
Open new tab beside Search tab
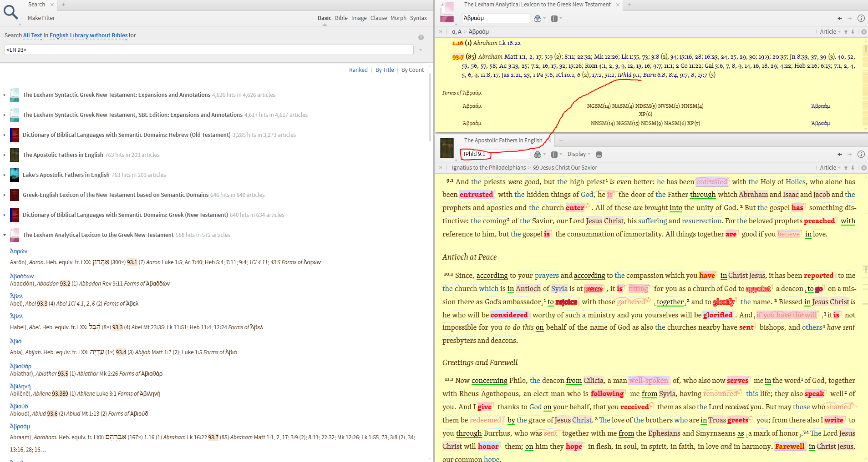(63, 5)
